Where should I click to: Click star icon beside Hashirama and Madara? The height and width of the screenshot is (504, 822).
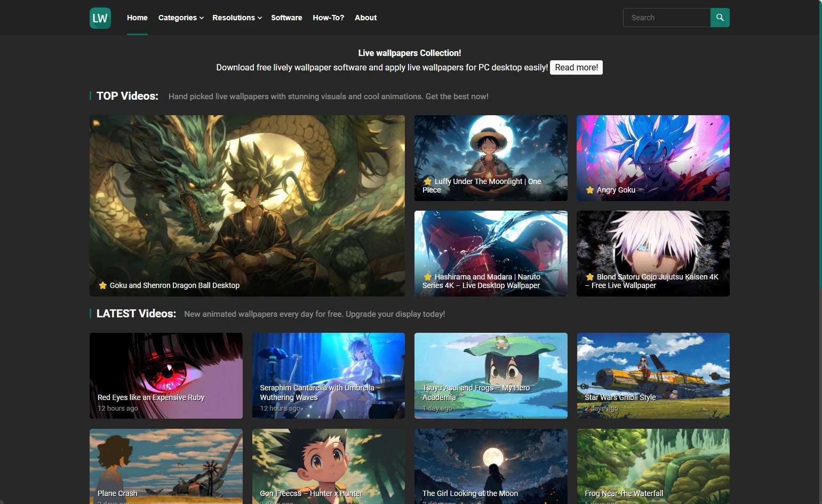[428, 277]
